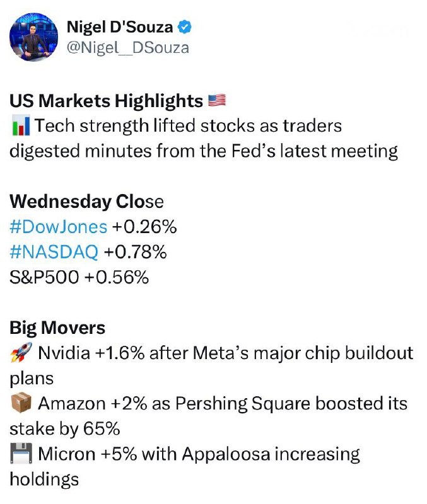
Task: Click the Big Movers heading
Action: click(x=57, y=328)
